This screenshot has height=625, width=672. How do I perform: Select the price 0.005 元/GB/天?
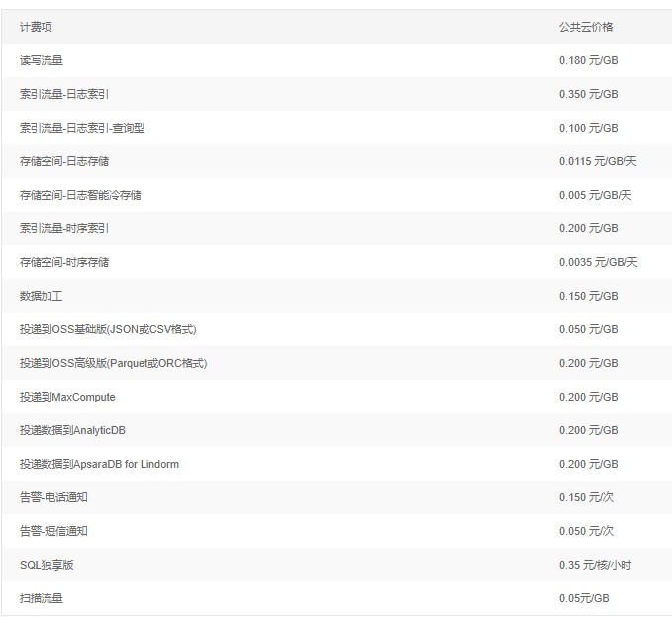coord(595,195)
